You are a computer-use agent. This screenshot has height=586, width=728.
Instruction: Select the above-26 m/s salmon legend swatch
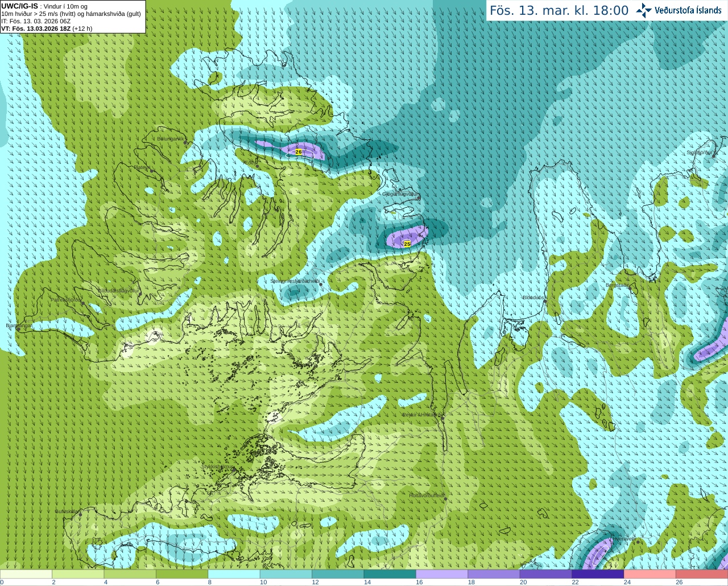[x=702, y=574]
